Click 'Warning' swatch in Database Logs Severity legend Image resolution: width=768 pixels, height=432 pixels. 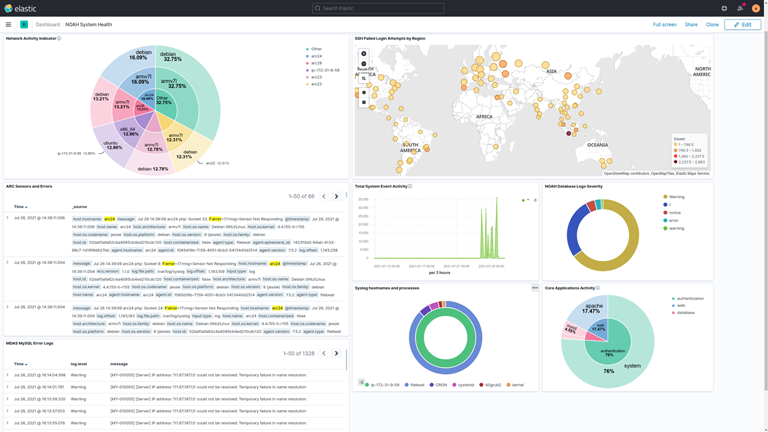click(665, 197)
